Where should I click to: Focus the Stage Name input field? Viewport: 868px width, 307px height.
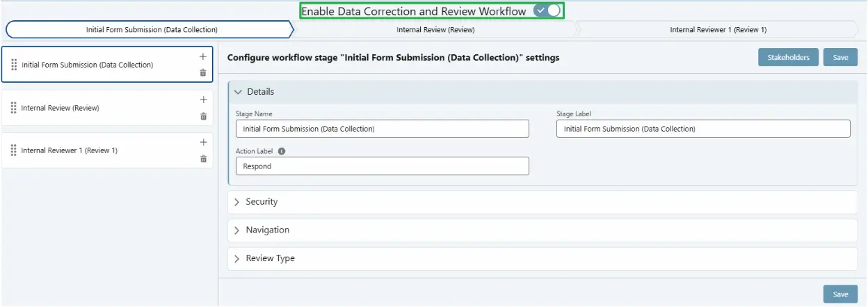click(x=383, y=129)
